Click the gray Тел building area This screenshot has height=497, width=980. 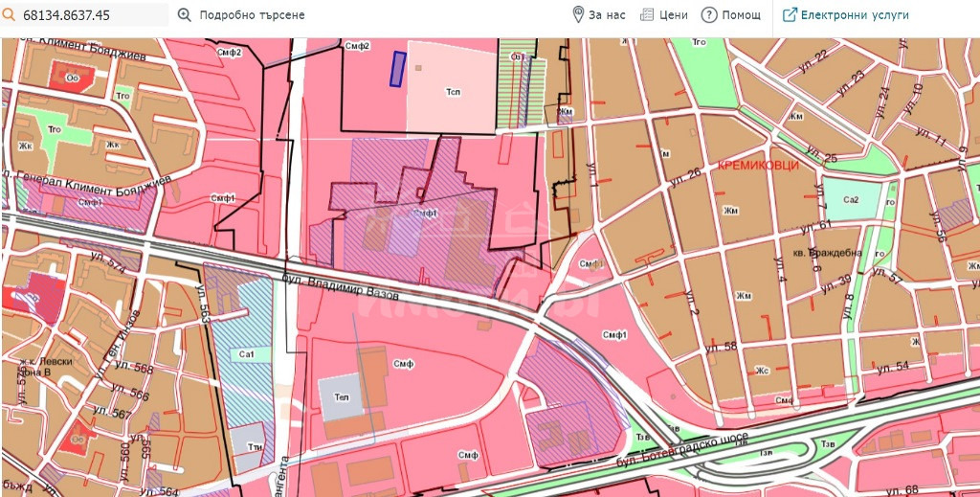coord(342,396)
